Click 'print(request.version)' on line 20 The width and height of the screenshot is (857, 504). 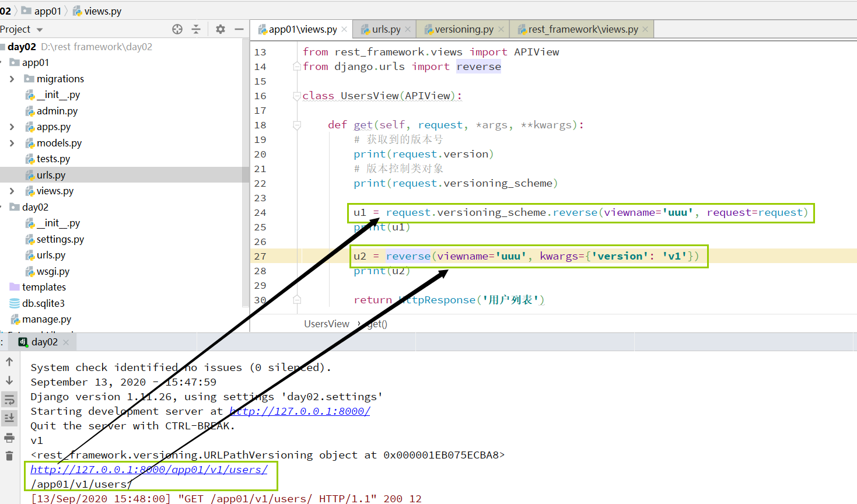(x=424, y=154)
